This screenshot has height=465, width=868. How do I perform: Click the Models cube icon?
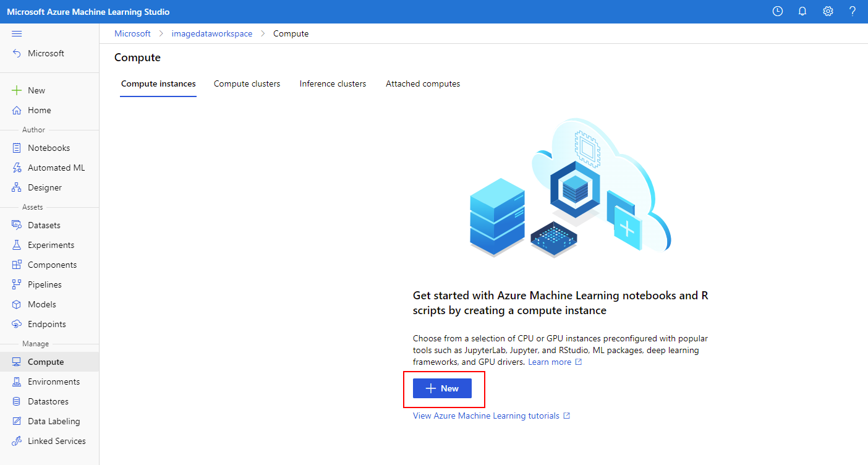tap(17, 304)
